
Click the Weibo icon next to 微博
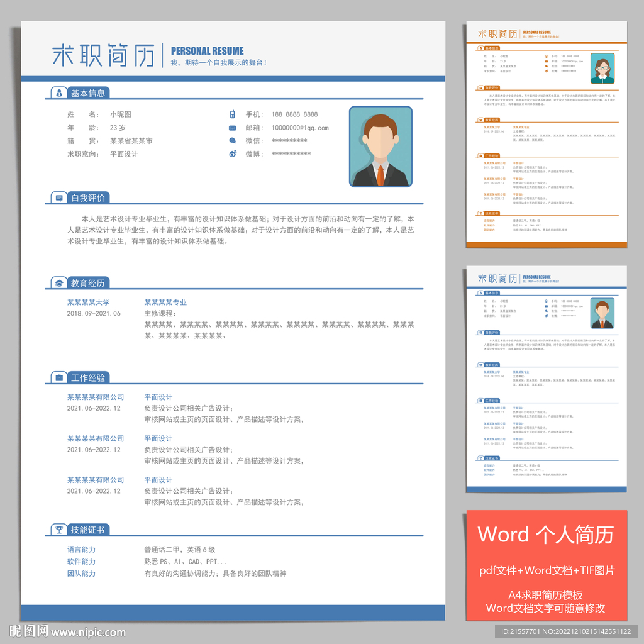[x=232, y=154]
